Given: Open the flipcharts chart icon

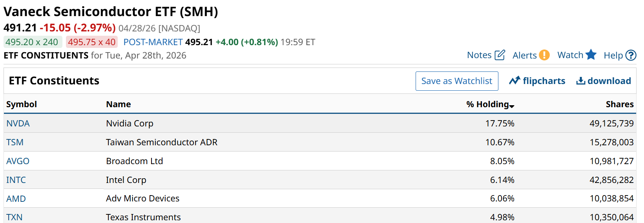Looking at the screenshot, I should tap(514, 81).
